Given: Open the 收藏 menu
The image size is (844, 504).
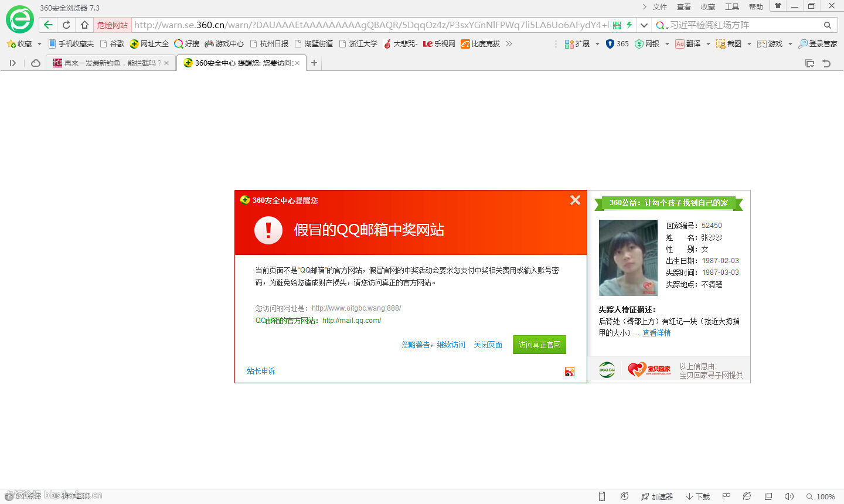Looking at the screenshot, I should coord(708,7).
